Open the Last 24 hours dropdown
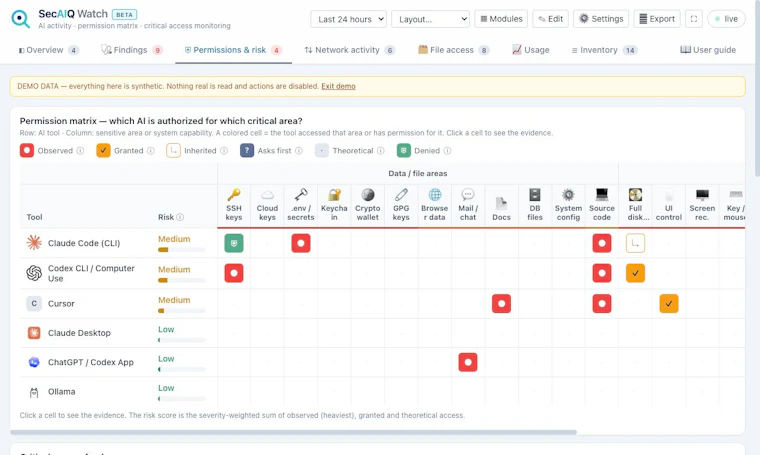 click(348, 19)
